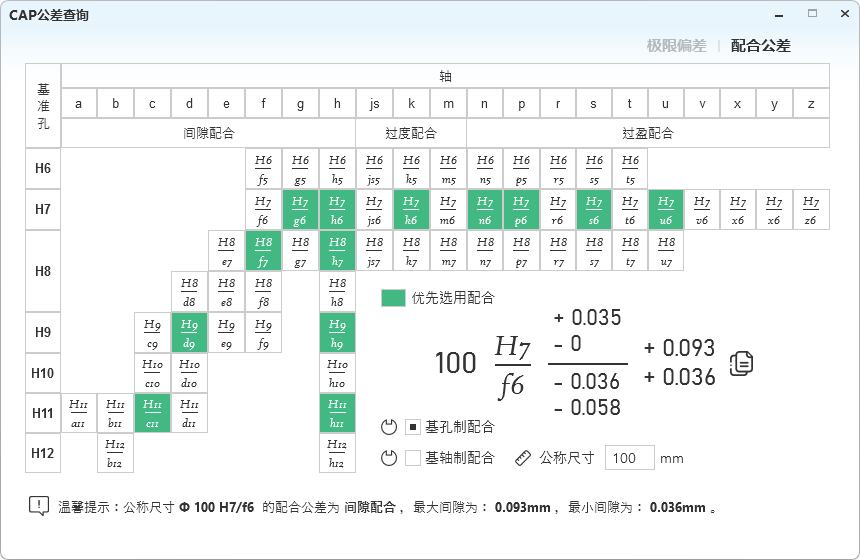Click the 公称尺寸 input field

coord(630,458)
